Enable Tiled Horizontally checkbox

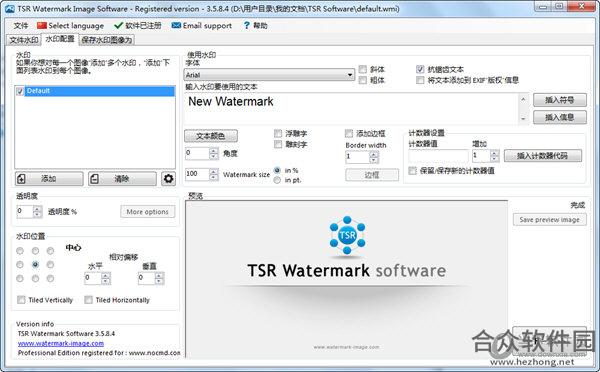88,300
